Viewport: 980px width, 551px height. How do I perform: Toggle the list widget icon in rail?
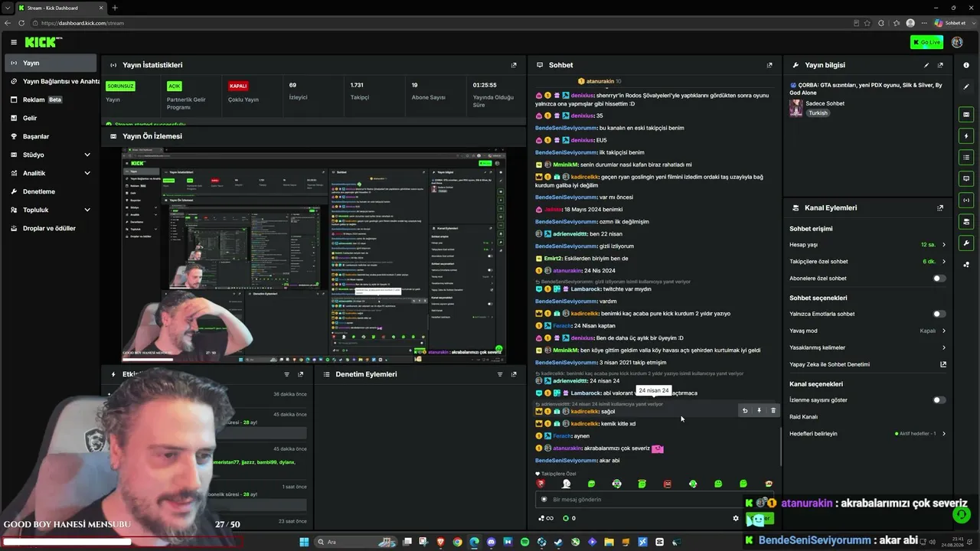click(x=966, y=157)
